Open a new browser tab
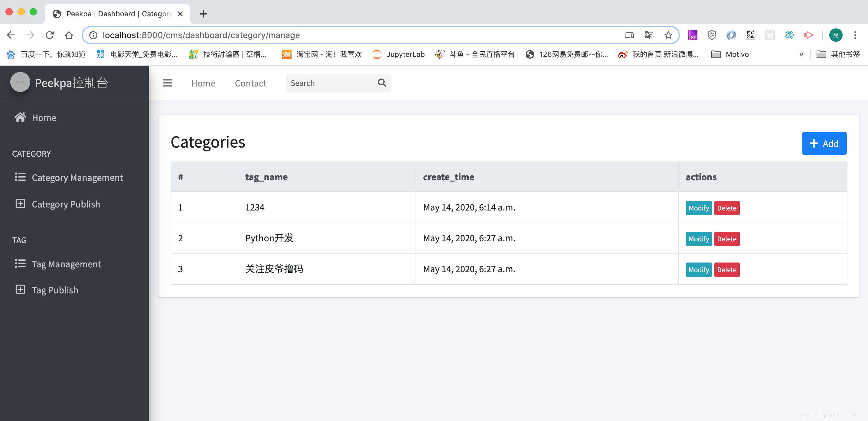Image resolution: width=868 pixels, height=421 pixels. [203, 14]
